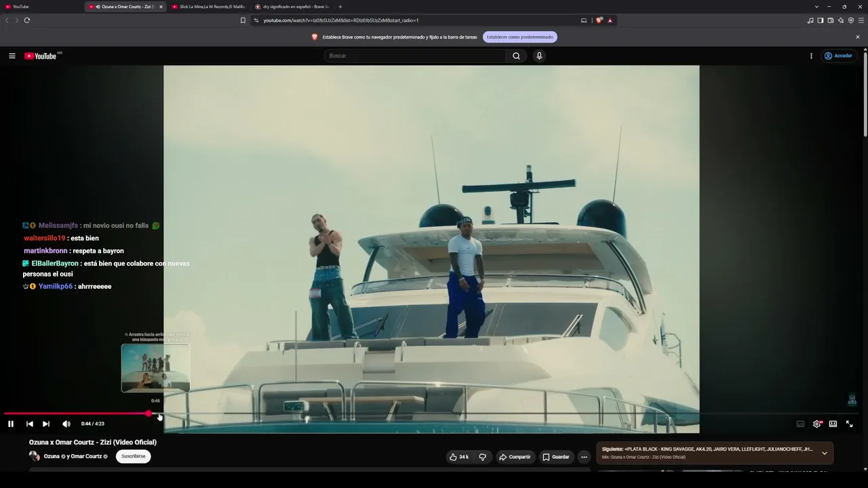The height and width of the screenshot is (488, 868).
Task: Start voice search with the microphone
Action: (x=539, y=56)
